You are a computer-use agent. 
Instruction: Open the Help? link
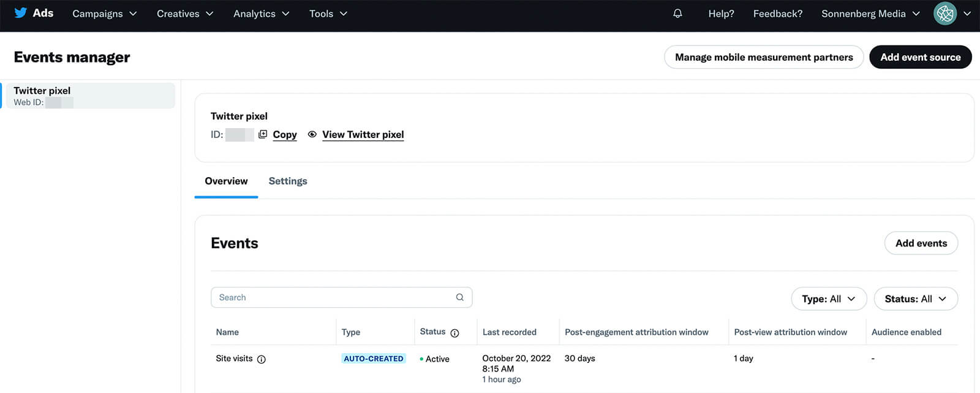(721, 13)
